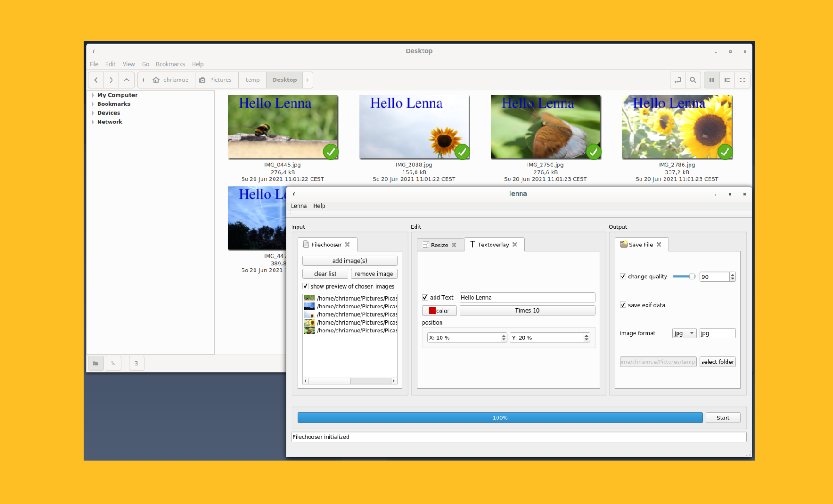This screenshot has height=504, width=833.
Task: Choose font via Times 10 button
Action: pos(527,311)
